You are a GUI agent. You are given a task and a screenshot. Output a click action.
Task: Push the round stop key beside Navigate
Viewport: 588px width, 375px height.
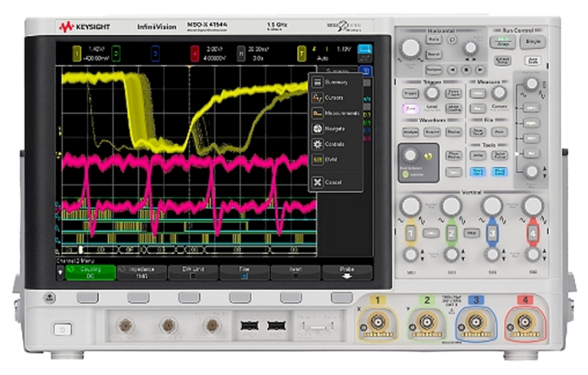pos(465,69)
